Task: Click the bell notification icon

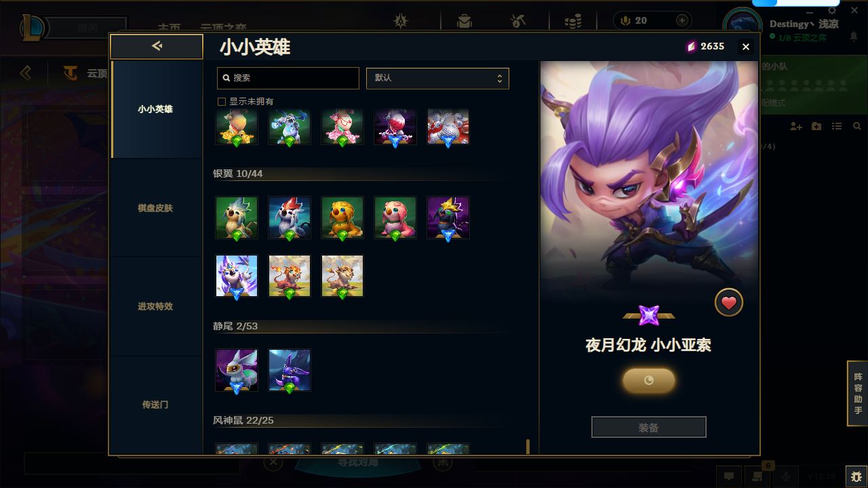Action: point(854,38)
